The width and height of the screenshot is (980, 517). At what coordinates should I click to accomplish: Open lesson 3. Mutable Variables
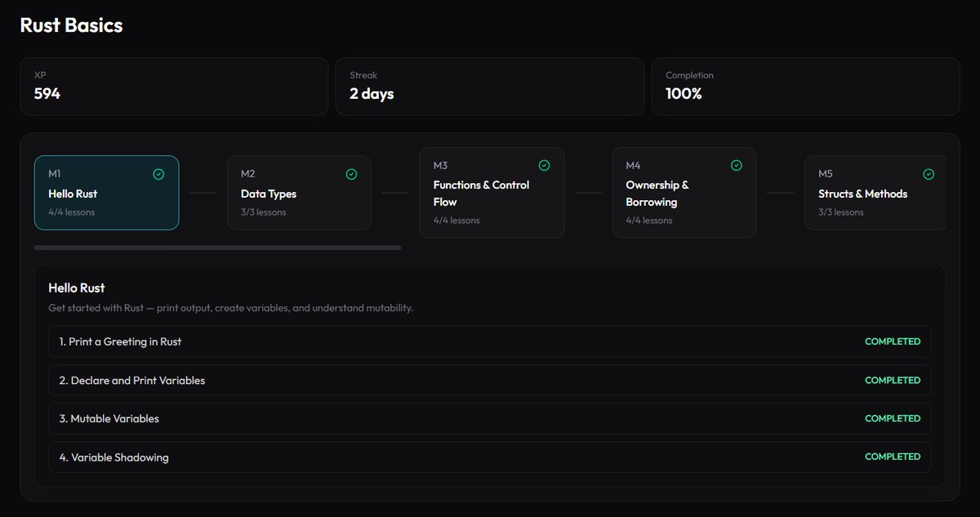[x=490, y=418]
